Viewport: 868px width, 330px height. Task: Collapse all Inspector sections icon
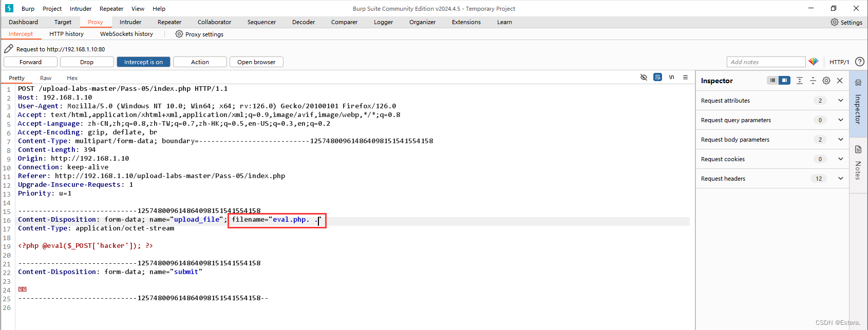coord(813,81)
